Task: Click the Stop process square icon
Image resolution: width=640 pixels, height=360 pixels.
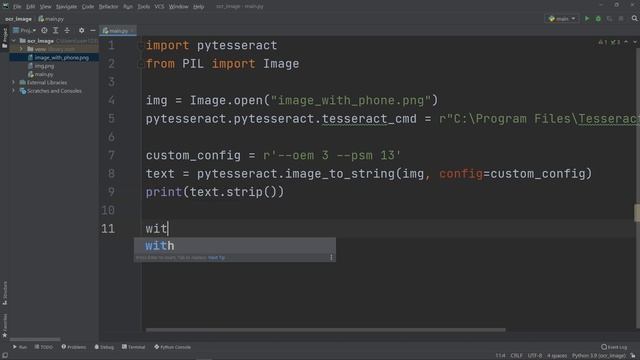Action: 621,19
